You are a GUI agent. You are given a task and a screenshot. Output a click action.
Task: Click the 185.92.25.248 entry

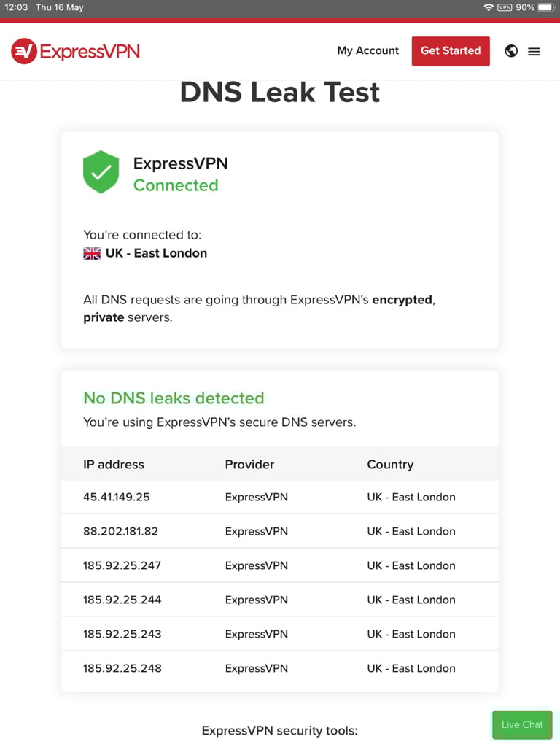pos(122,668)
